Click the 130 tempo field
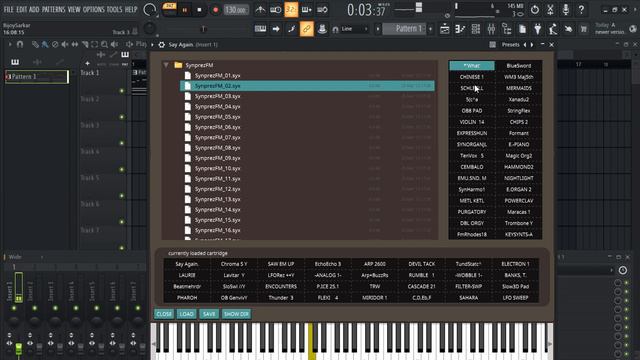 pos(236,10)
